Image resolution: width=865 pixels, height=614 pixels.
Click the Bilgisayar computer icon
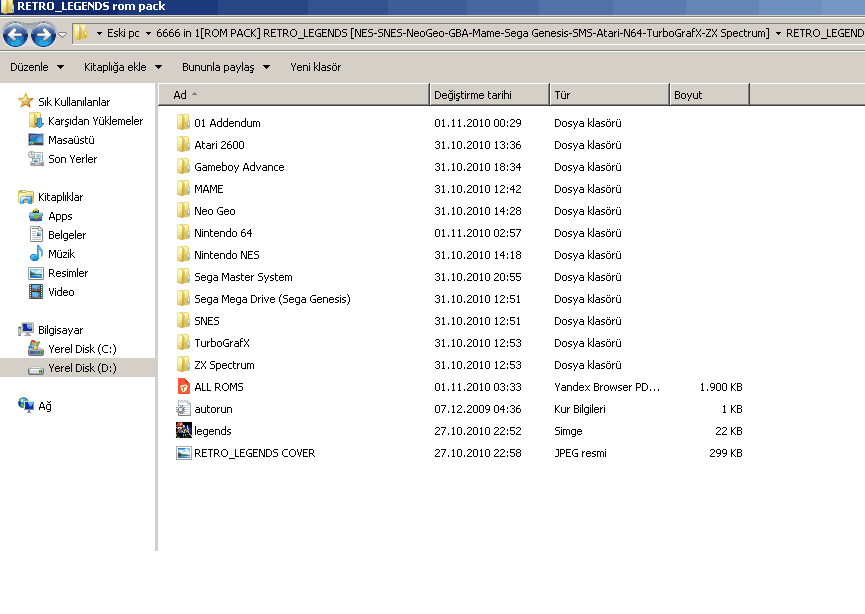pos(25,330)
